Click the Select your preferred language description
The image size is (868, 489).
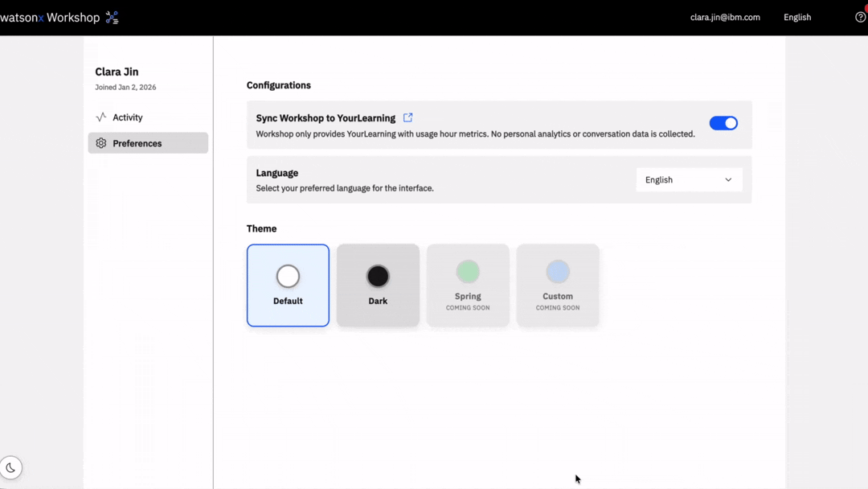coord(344,188)
